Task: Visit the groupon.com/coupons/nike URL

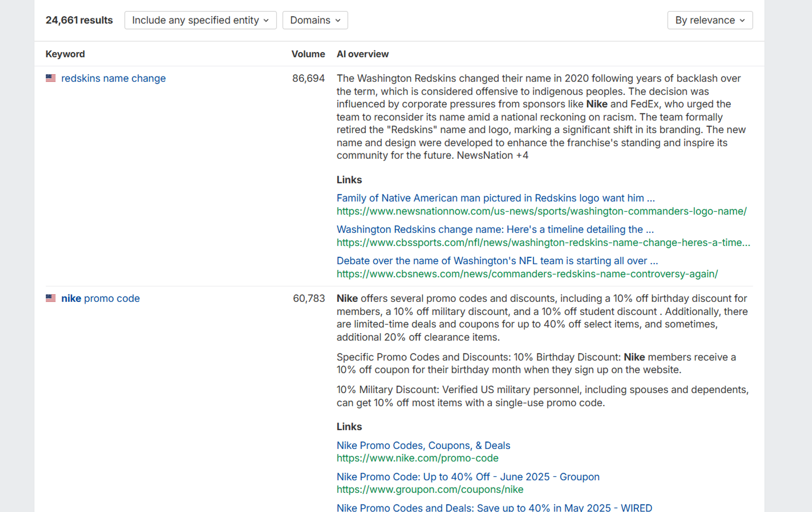Action: pyautogui.click(x=430, y=489)
